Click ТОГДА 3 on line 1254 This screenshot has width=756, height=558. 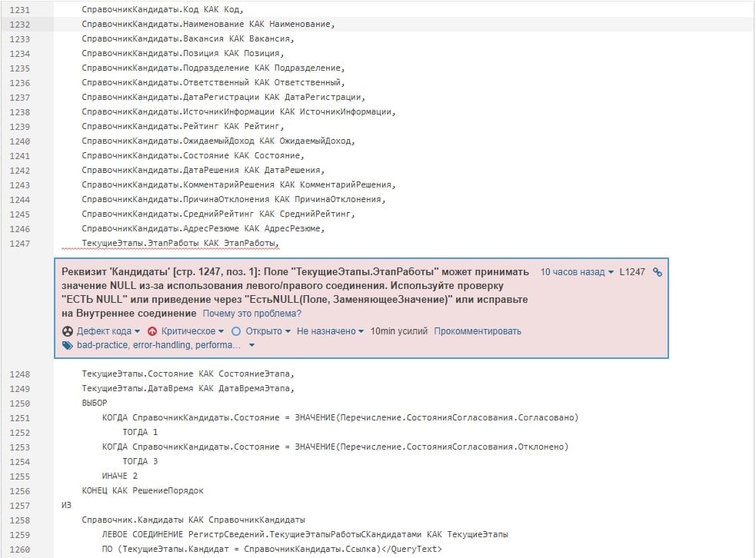click(x=140, y=462)
